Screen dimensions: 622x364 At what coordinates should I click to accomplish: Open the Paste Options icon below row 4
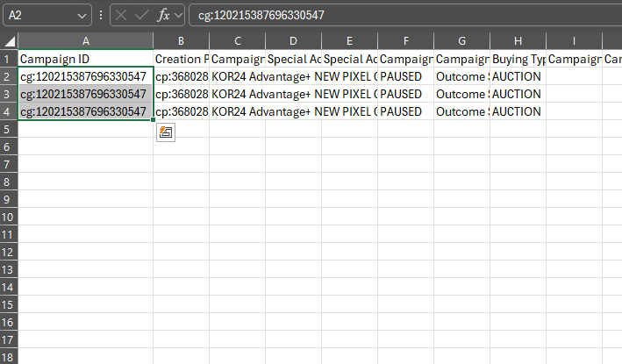(166, 132)
